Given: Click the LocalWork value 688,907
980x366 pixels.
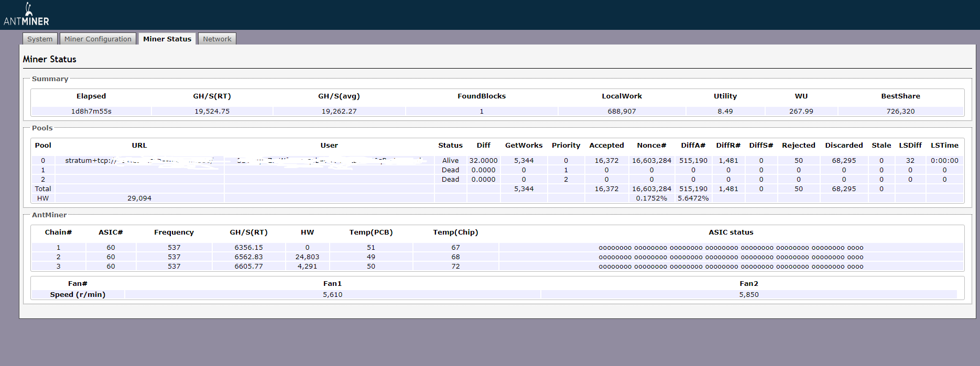Looking at the screenshot, I should click(622, 111).
